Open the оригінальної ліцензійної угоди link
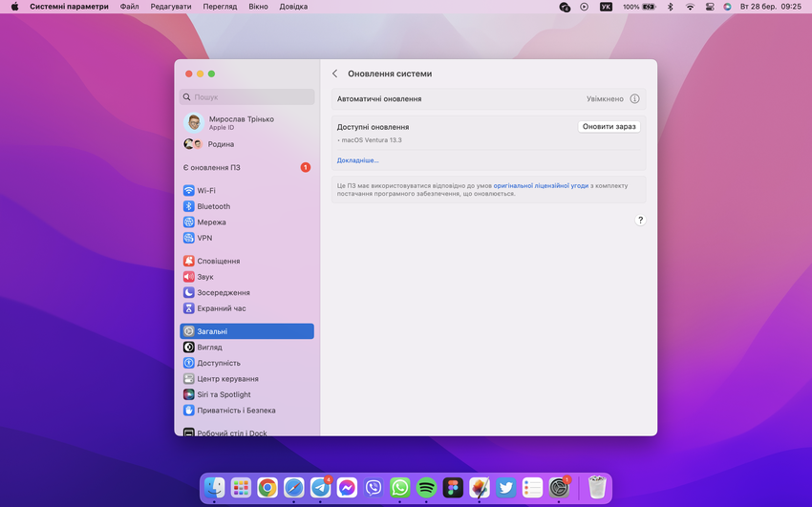 541,185
